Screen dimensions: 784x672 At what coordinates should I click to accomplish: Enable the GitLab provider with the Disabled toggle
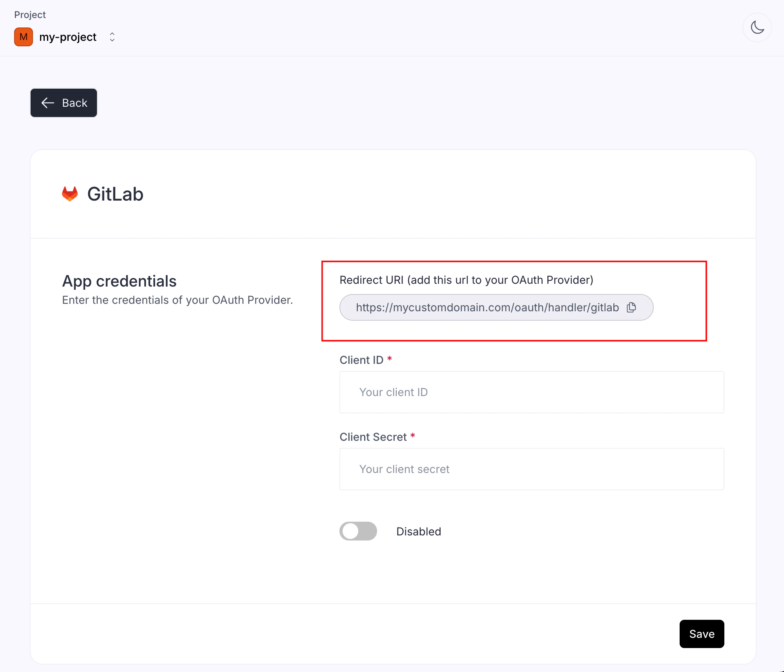[358, 531]
